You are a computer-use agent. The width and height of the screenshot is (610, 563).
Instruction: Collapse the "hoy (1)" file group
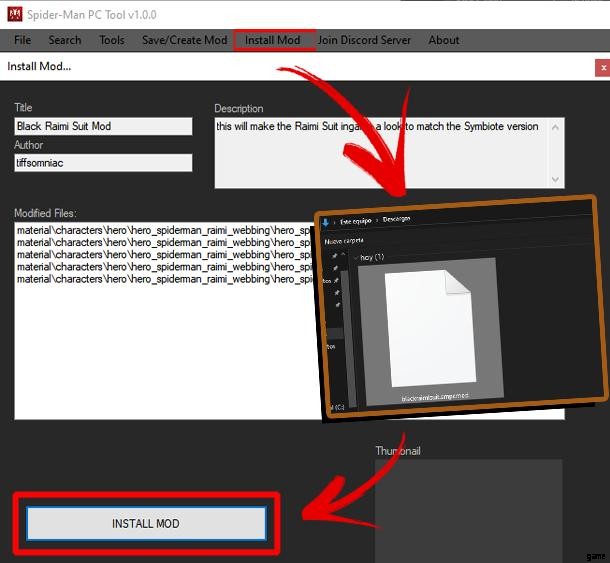point(356,258)
